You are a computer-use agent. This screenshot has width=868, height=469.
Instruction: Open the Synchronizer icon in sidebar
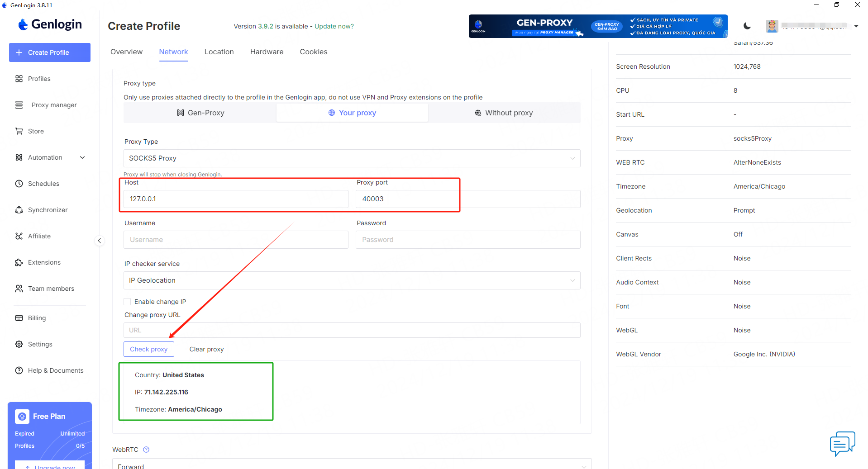click(x=19, y=210)
